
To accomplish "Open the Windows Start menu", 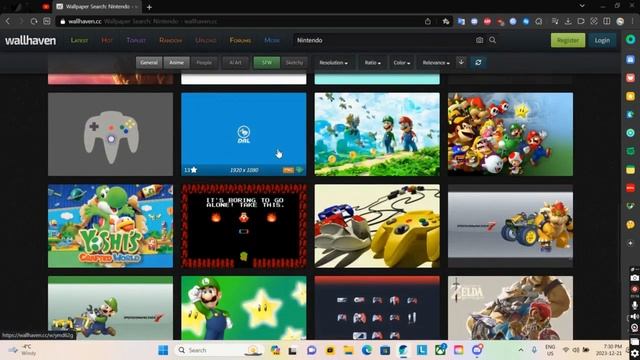I will click(x=163, y=350).
